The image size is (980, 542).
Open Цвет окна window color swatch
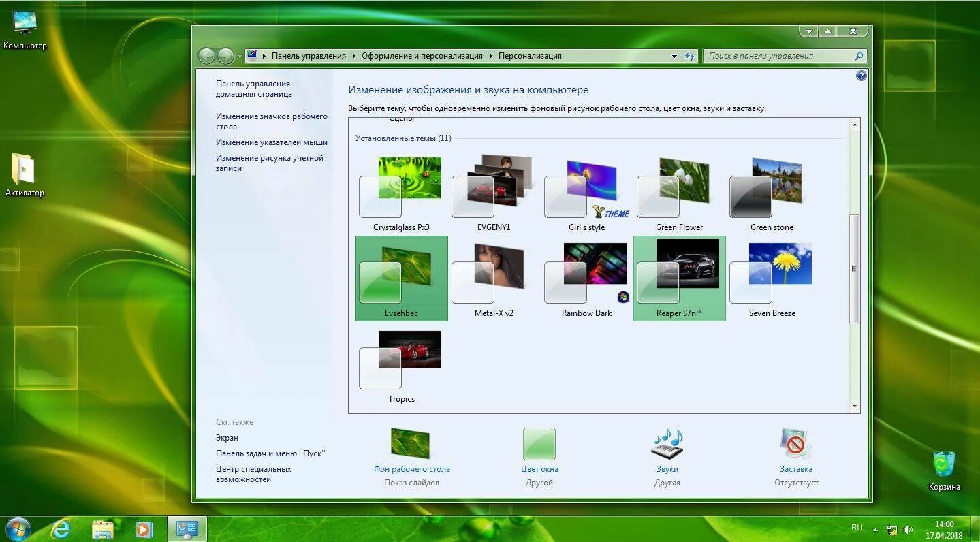[x=539, y=444]
